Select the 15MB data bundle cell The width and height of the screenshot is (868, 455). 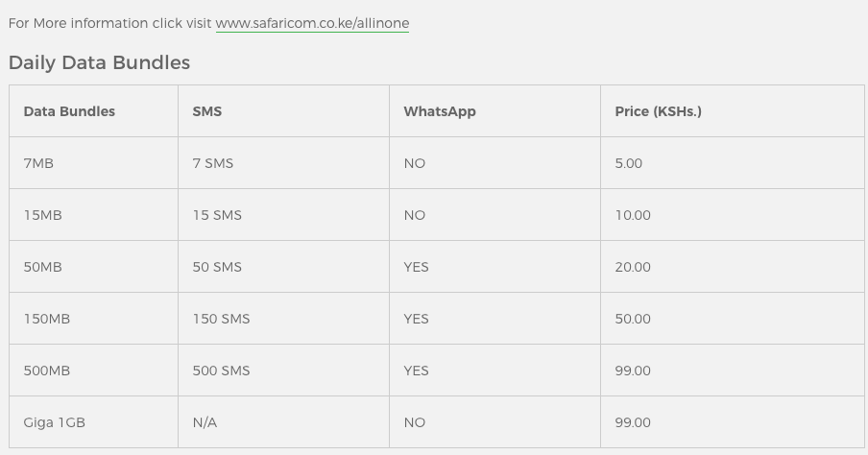[42, 215]
